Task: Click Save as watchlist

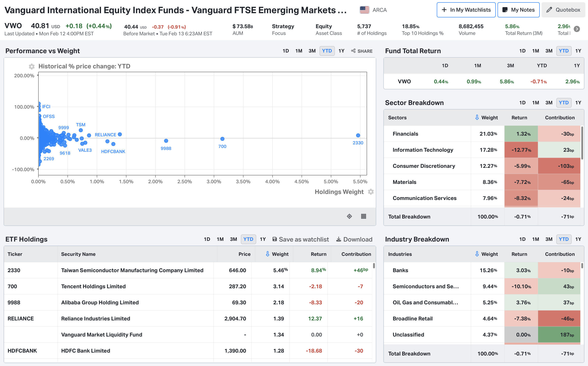Action: click(x=300, y=239)
